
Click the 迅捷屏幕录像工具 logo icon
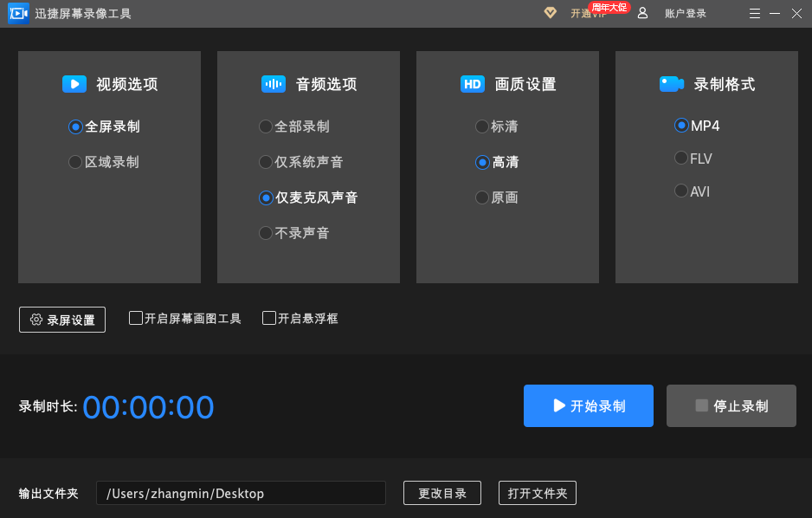click(x=18, y=13)
